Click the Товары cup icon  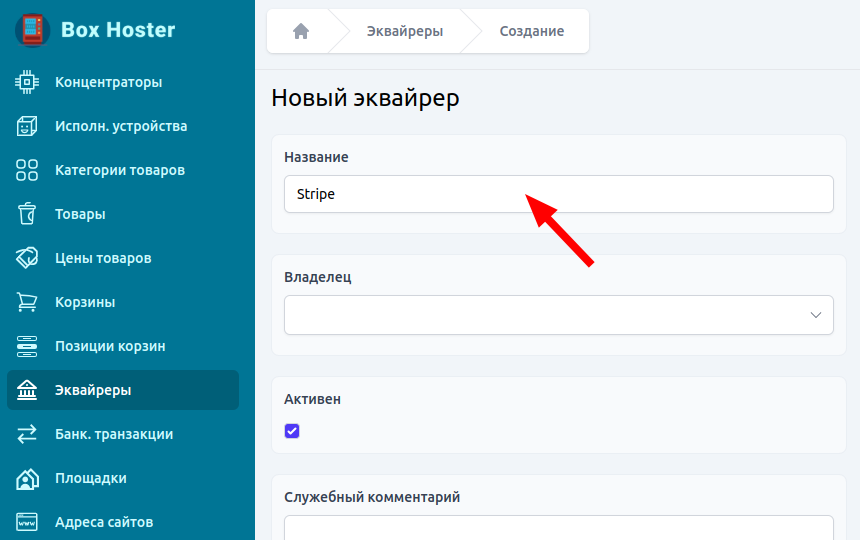pos(27,214)
